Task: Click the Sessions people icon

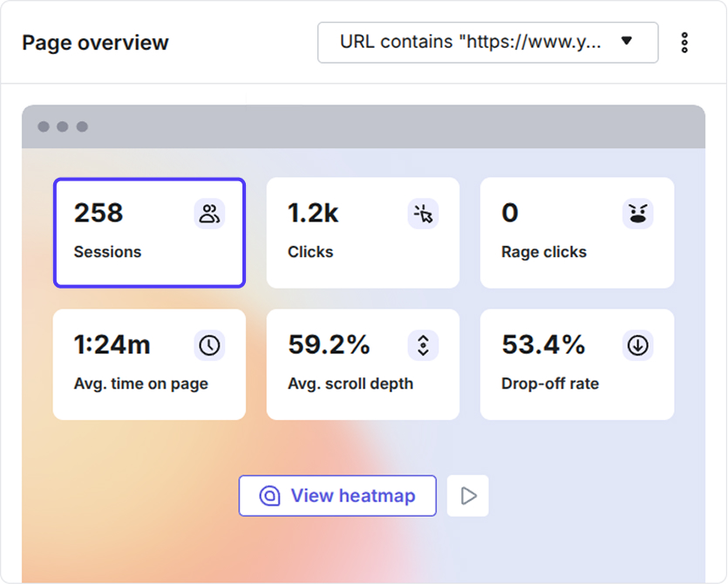Action: [209, 214]
